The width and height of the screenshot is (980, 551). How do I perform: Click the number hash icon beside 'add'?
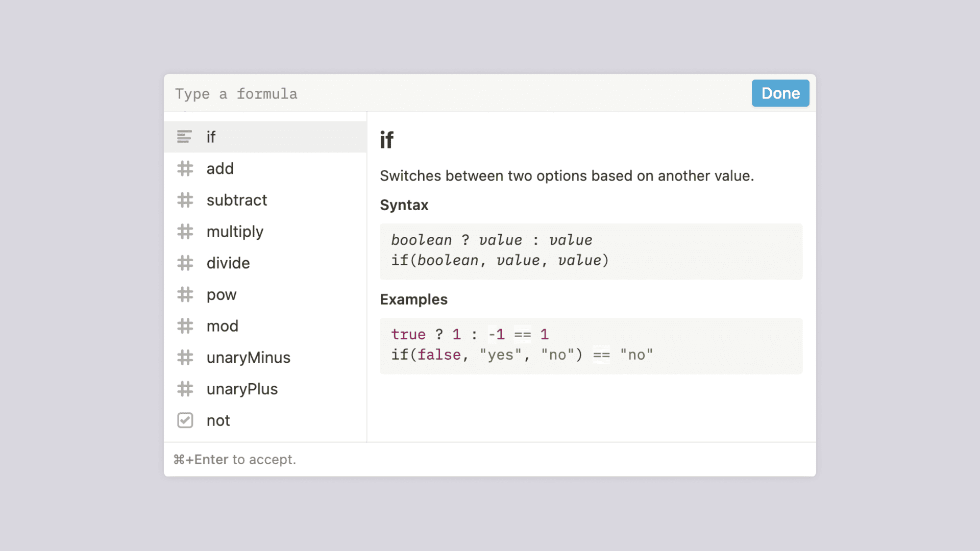tap(185, 168)
